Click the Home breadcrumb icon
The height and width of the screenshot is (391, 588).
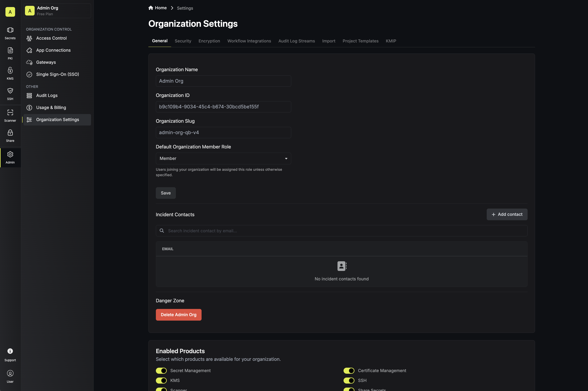pyautogui.click(x=151, y=8)
